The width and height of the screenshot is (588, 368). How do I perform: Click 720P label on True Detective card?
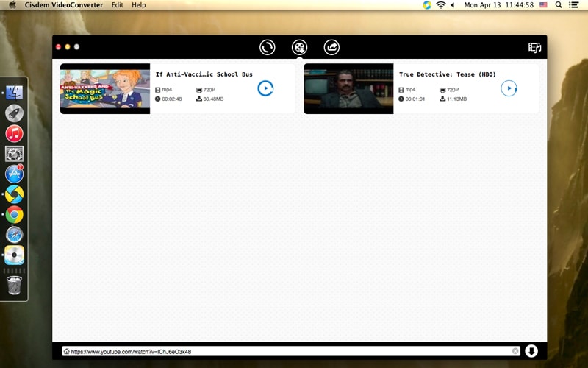(x=453, y=90)
